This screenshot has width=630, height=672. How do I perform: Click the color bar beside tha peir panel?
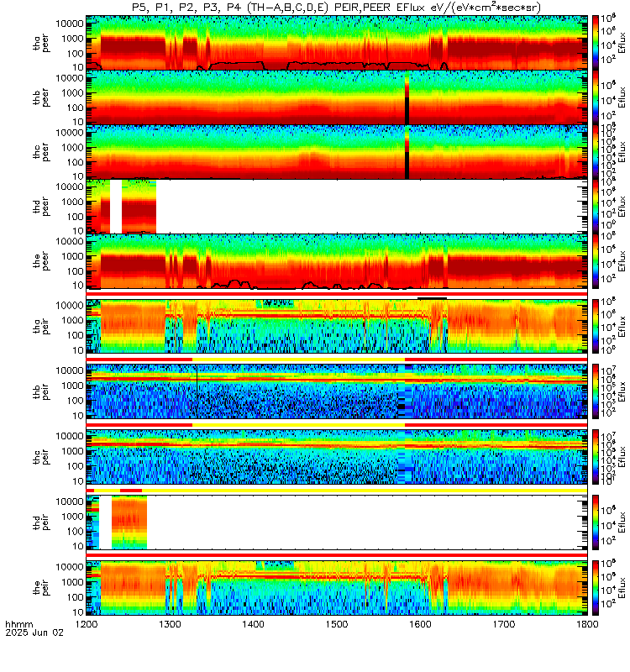pyautogui.click(x=596, y=326)
